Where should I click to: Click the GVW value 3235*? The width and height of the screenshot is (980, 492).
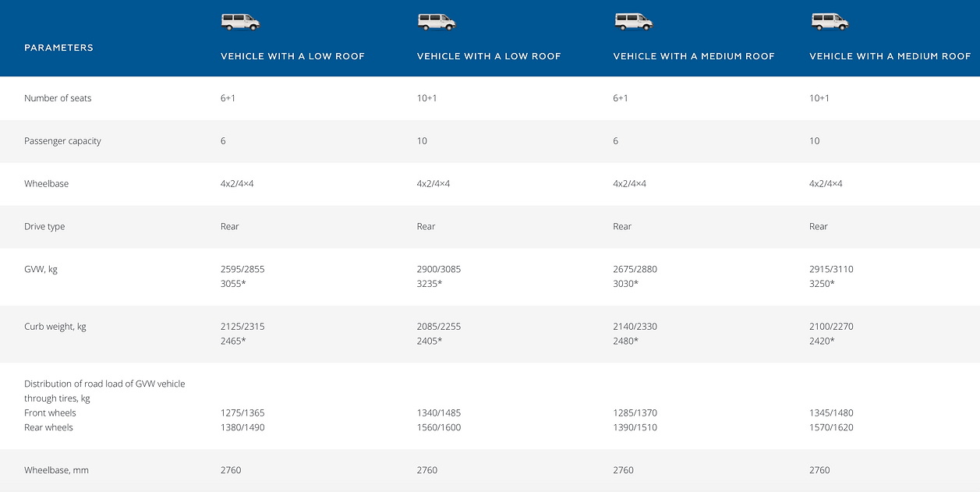pos(429,284)
